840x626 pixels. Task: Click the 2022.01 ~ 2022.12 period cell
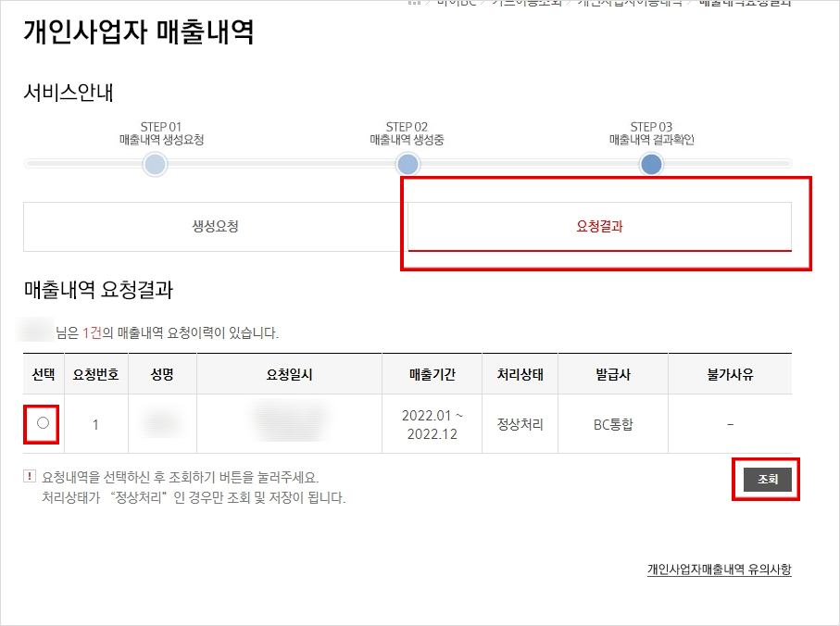click(432, 425)
